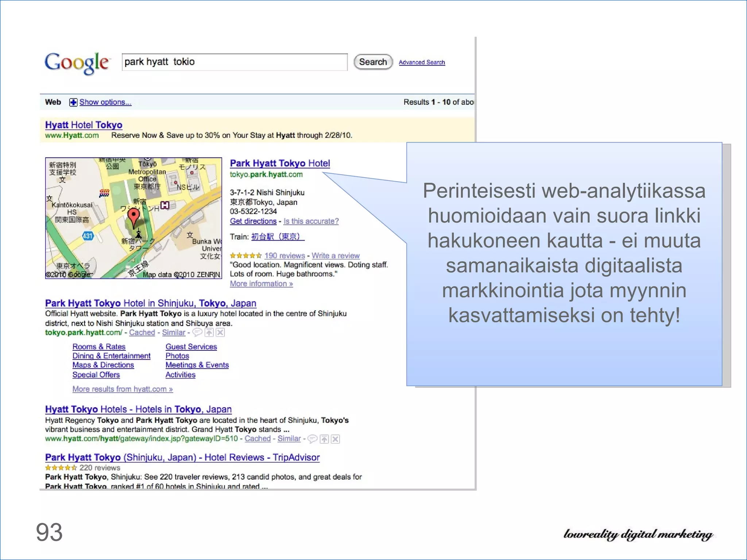Open the Photos sitelink
Image resolution: width=747 pixels, height=560 pixels.
tap(177, 356)
